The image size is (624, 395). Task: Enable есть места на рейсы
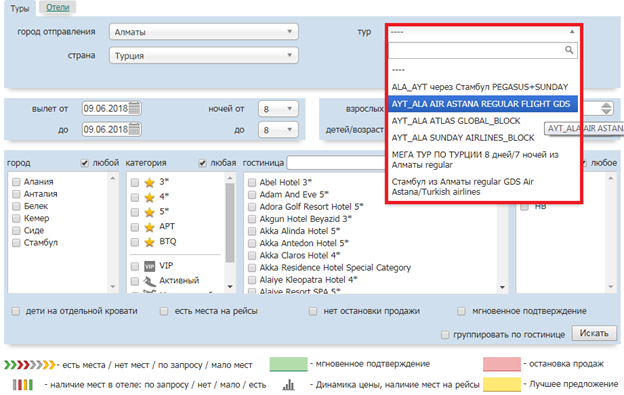pyautogui.click(x=164, y=311)
